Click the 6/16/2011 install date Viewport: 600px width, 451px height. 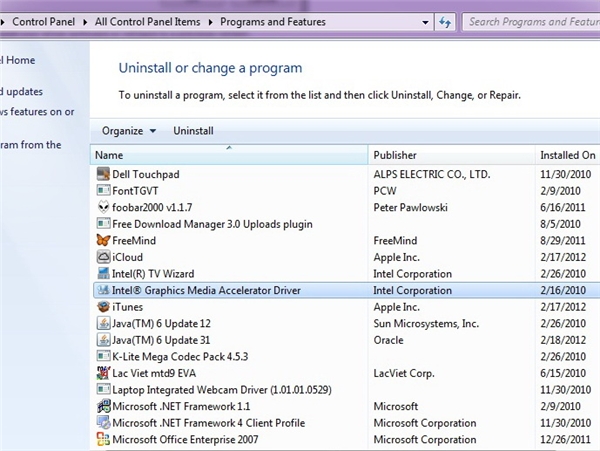tap(563, 207)
